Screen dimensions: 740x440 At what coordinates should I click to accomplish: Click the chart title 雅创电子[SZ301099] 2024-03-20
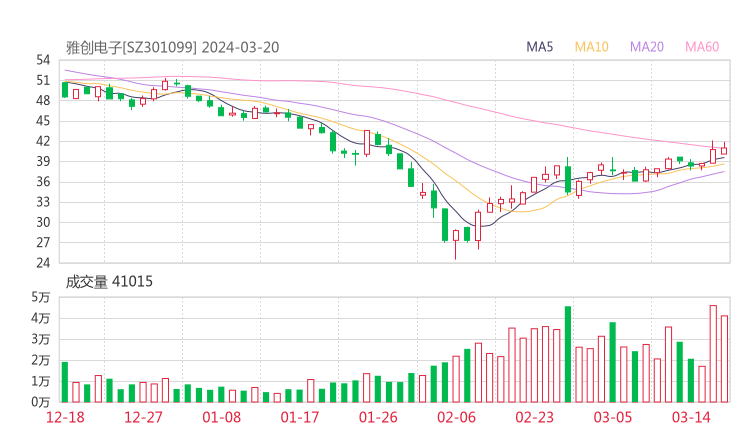172,47
